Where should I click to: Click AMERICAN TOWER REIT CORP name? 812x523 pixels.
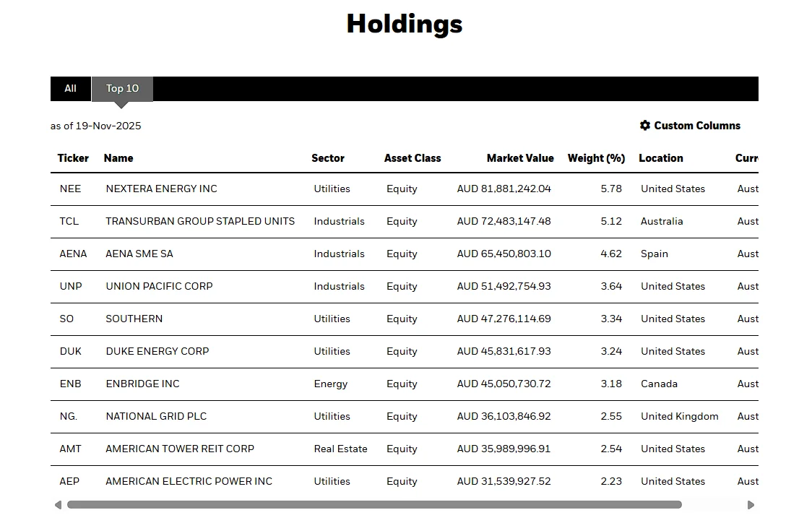pos(180,449)
